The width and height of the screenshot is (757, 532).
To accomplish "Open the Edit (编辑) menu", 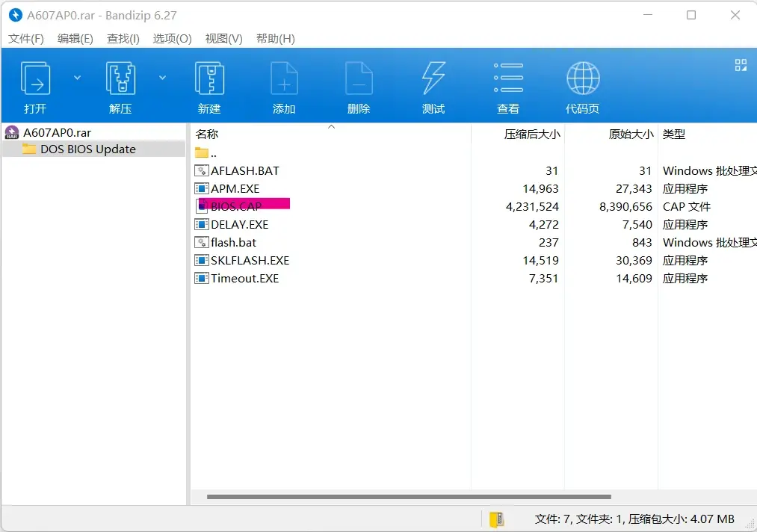I will 75,39.
